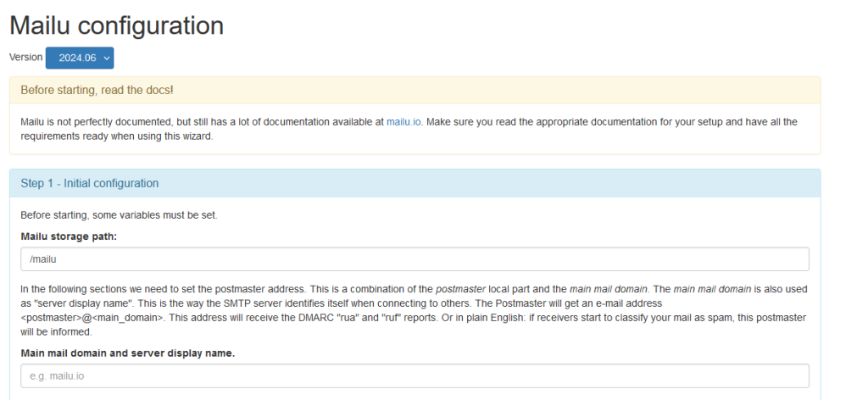The image size is (868, 400).
Task: Open the mailu.io documentation link
Action: (403, 122)
